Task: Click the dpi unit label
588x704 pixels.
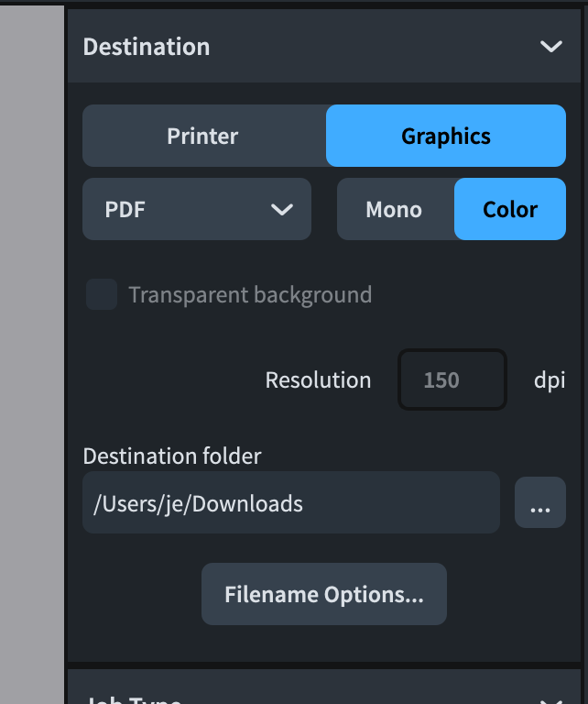Action: [550, 379]
